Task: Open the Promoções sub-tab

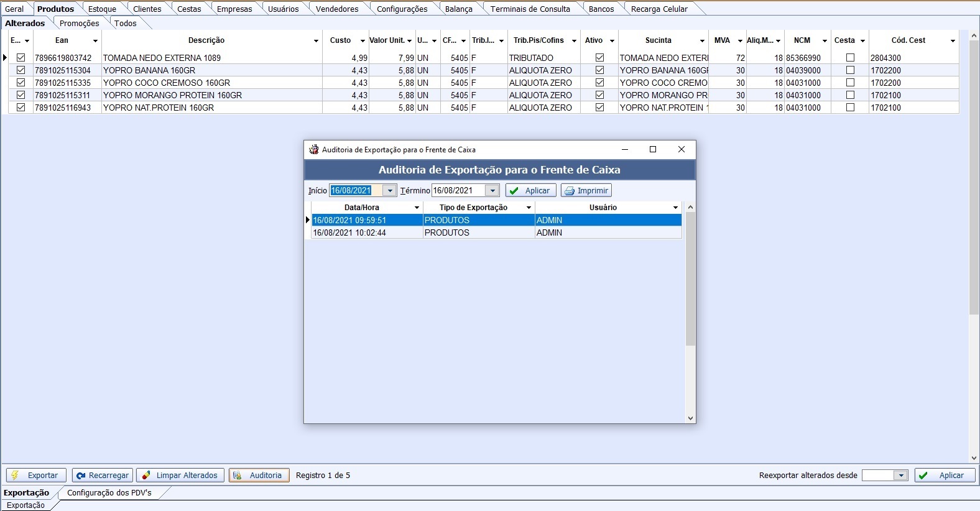Action: pyautogui.click(x=79, y=23)
